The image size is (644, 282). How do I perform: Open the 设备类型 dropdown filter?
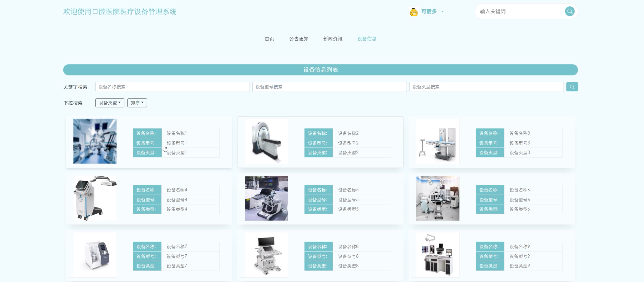tap(110, 103)
